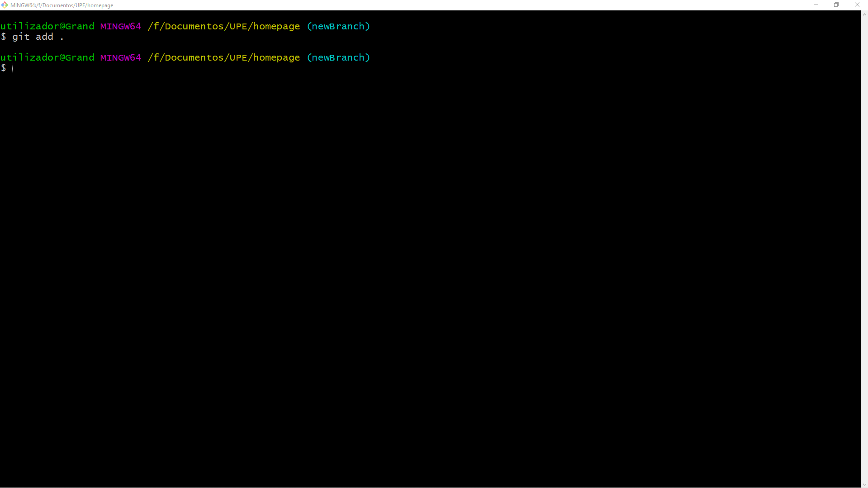Click the '/f/Documentos/UPE/homepage' path on first prompt
This screenshot has width=868, height=488.
(224, 27)
